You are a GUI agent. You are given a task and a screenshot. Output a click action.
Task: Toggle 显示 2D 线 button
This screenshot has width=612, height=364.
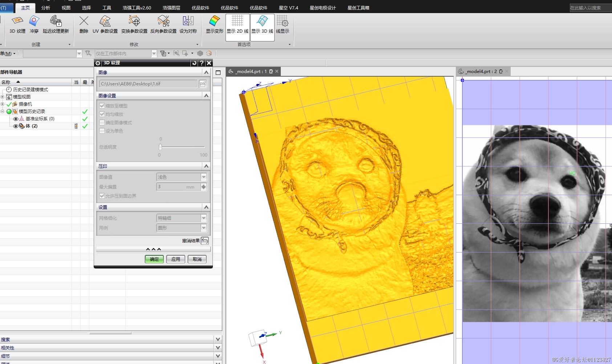238,27
